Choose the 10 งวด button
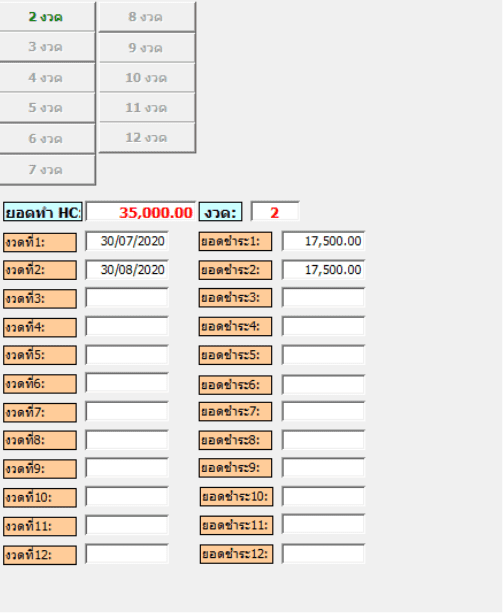504x613 pixels. point(147,78)
